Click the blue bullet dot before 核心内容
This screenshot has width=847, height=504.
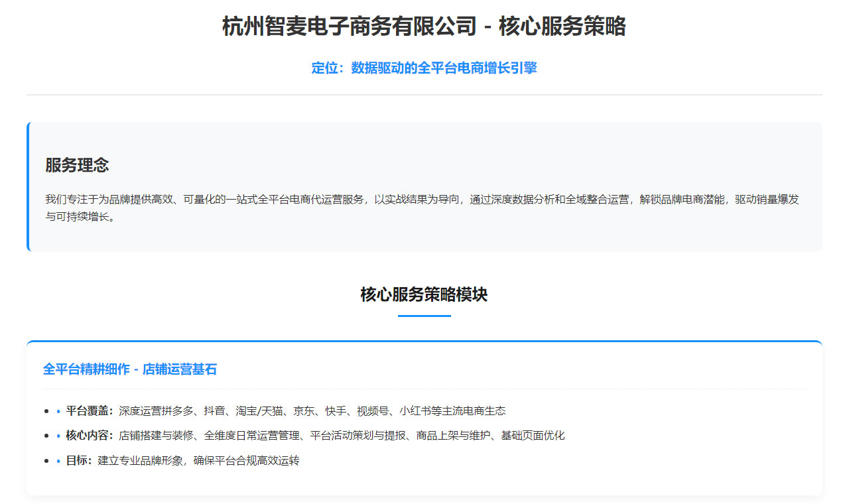click(x=58, y=436)
